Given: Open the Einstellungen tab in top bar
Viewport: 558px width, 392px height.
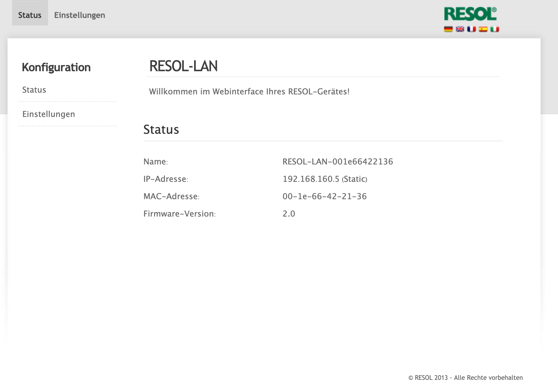Looking at the screenshot, I should 80,15.
